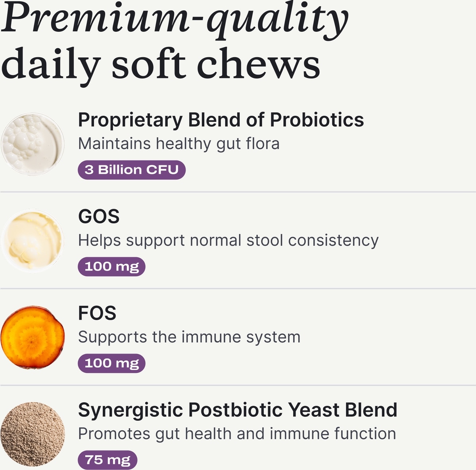Click the 100 mg badge under FOS
Viewport: 476px width, 470px height.
click(x=111, y=363)
